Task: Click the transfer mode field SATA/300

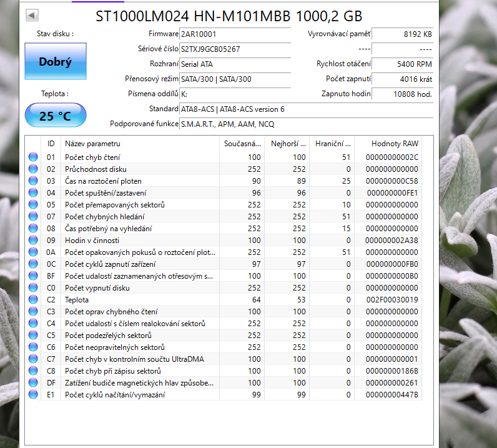Action: [x=235, y=79]
